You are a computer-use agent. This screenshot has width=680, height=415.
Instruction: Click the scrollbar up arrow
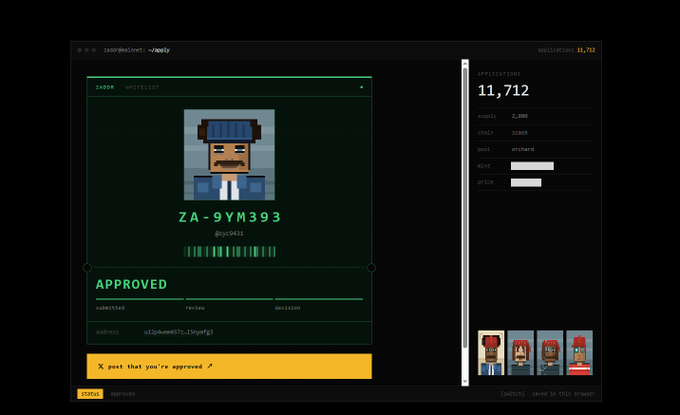[465, 63]
